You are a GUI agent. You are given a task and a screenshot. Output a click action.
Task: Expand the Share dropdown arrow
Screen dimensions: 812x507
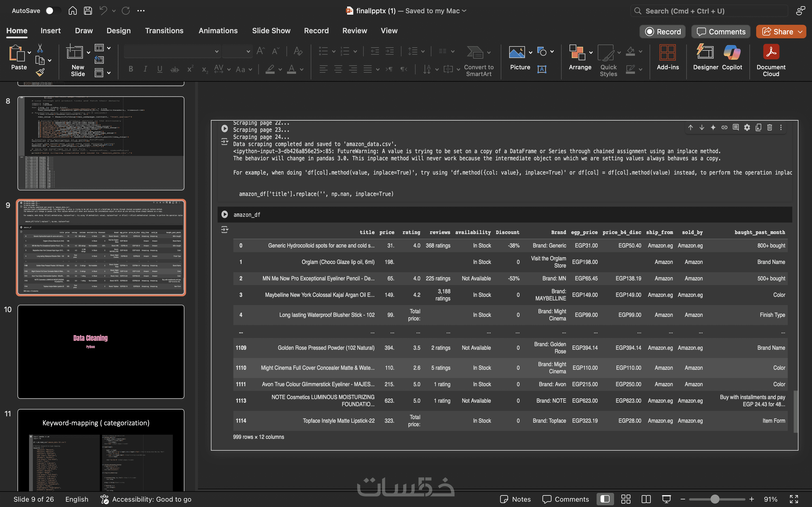pos(800,32)
